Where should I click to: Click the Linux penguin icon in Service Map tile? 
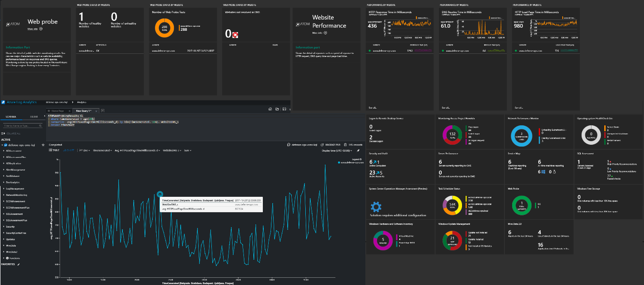[555, 172]
